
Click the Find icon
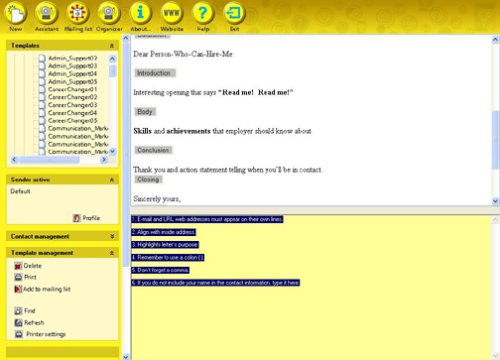click(x=18, y=311)
